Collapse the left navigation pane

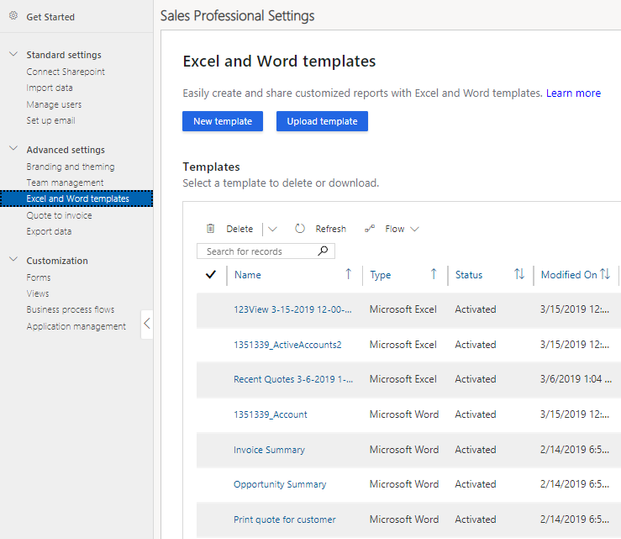147,323
